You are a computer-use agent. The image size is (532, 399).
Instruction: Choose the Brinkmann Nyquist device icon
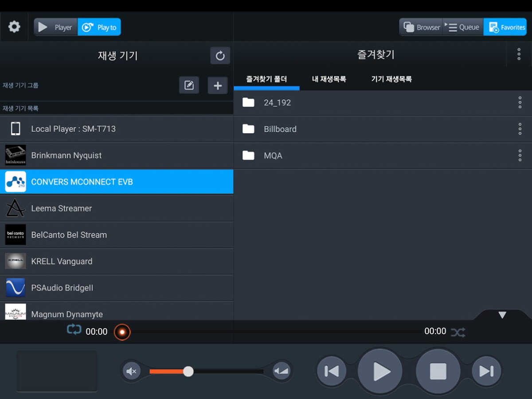[x=16, y=155]
